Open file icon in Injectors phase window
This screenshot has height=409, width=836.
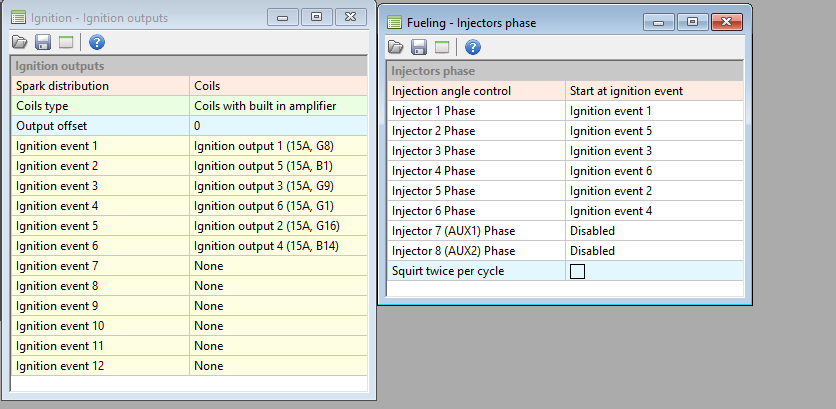coord(396,47)
